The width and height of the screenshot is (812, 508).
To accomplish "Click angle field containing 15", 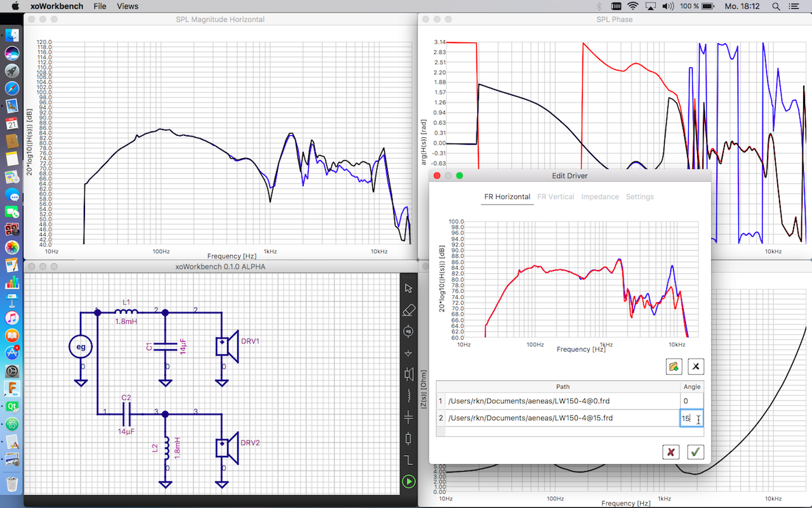I will pos(691,418).
